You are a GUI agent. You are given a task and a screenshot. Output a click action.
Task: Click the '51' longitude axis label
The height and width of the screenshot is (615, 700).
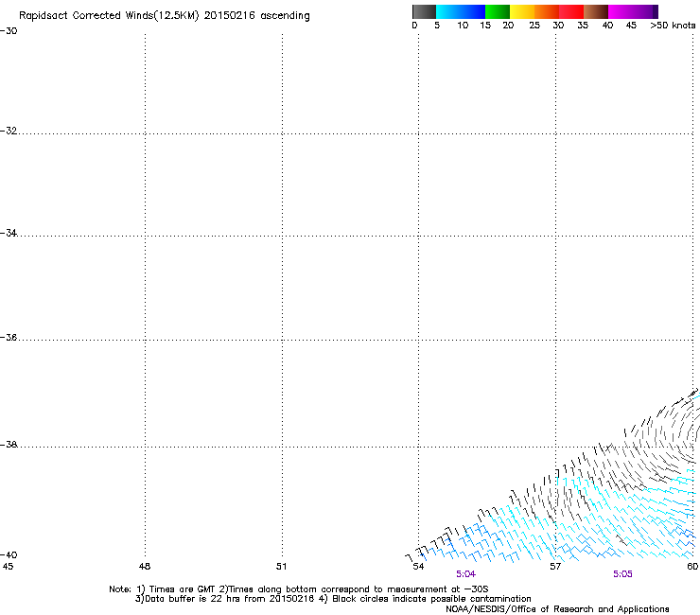coord(281,567)
